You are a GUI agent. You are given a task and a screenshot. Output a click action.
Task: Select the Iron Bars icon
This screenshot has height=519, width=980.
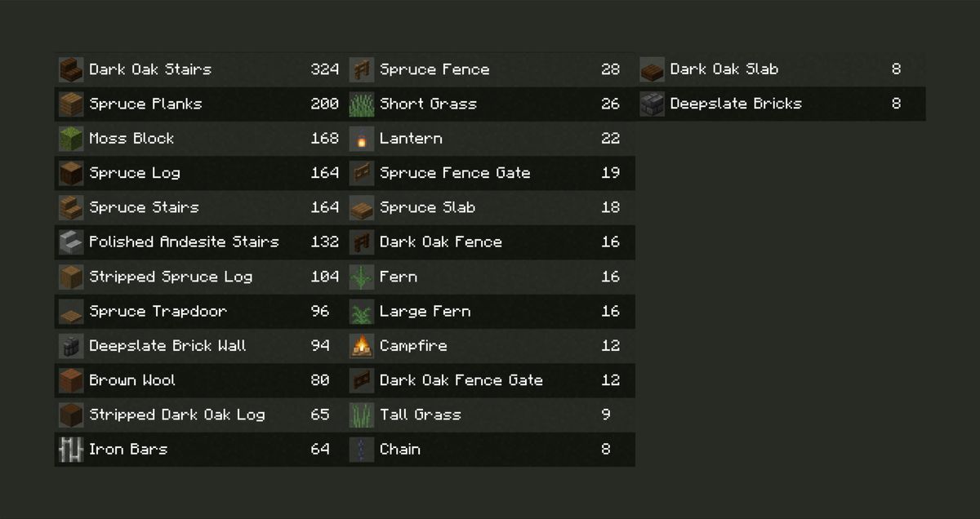(71, 450)
